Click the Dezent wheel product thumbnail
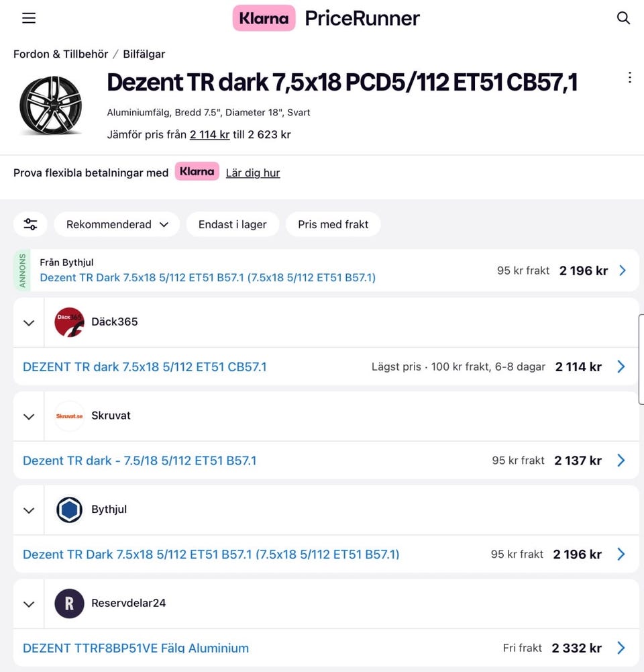Screen dimensions: 644x672 coord(51,105)
